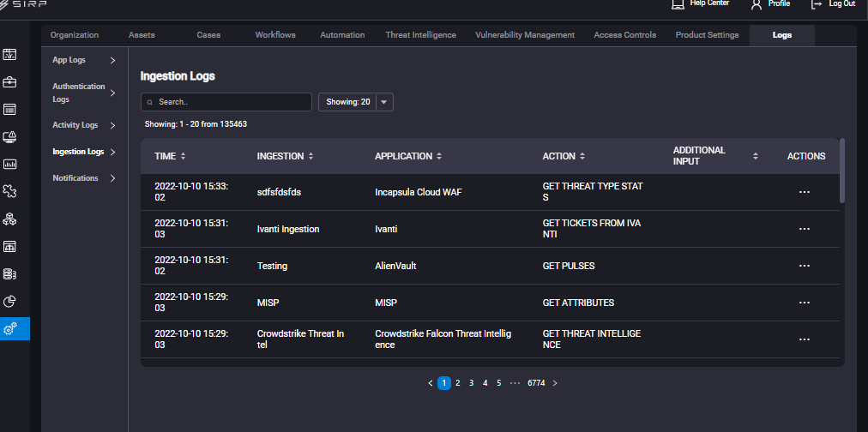868x432 pixels.
Task: Jump to last page 6774
Action: (x=536, y=383)
